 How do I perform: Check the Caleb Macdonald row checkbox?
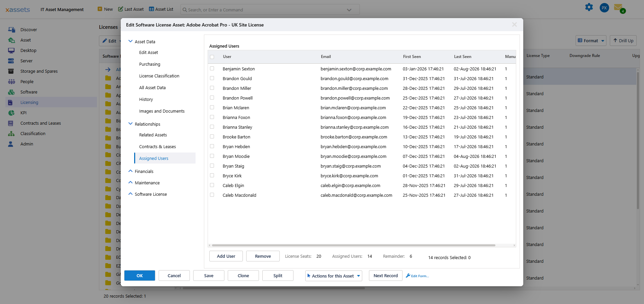212,195
